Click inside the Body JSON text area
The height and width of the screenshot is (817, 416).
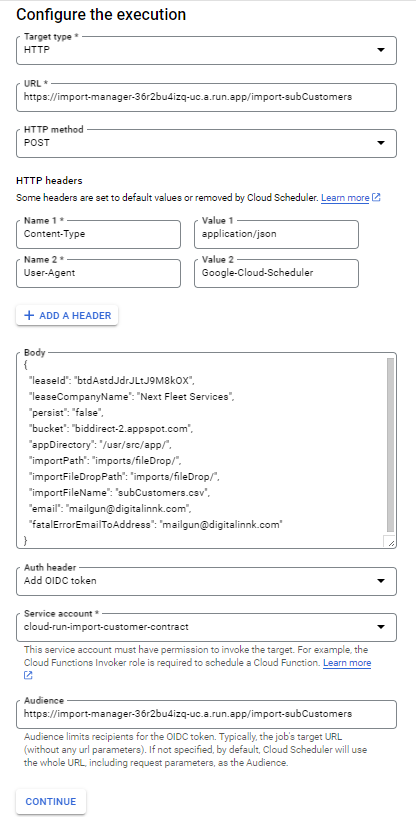(201, 451)
